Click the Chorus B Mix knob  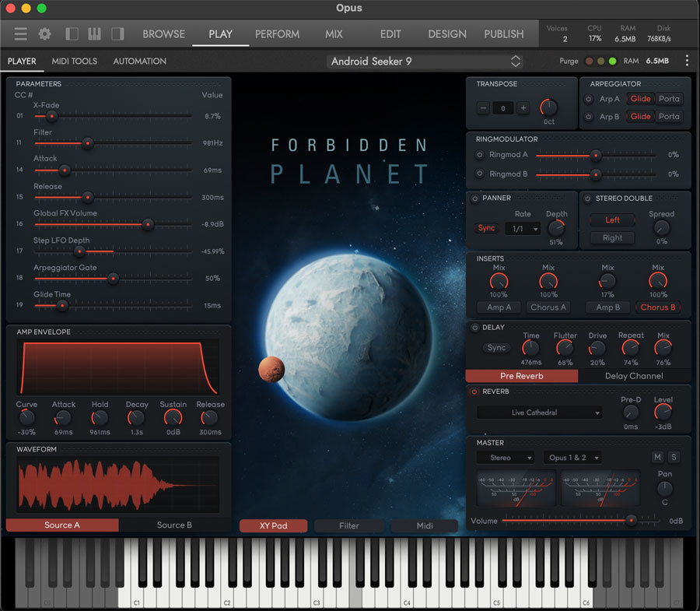pyautogui.click(x=658, y=282)
